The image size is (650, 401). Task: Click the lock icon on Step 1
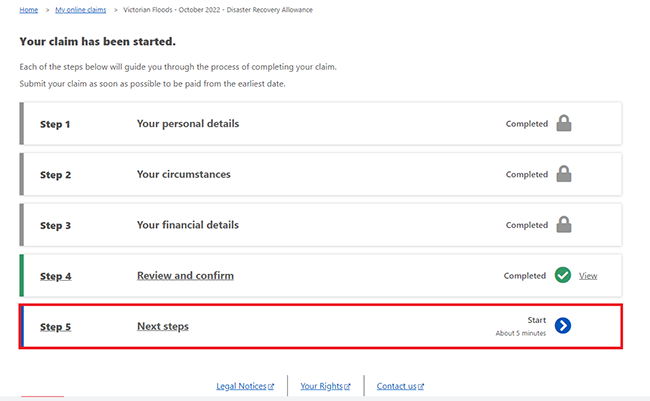click(564, 123)
